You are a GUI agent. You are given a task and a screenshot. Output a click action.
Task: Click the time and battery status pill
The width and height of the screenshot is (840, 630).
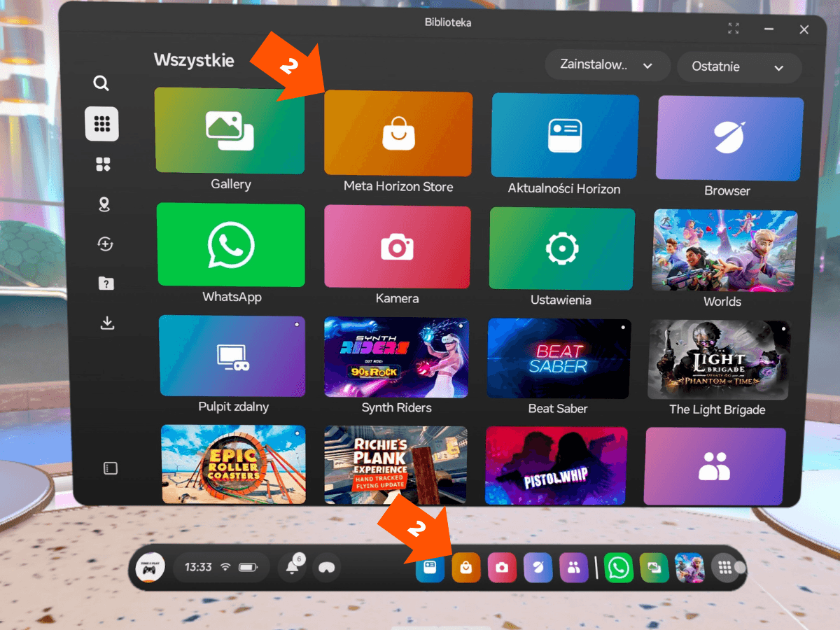[220, 567]
